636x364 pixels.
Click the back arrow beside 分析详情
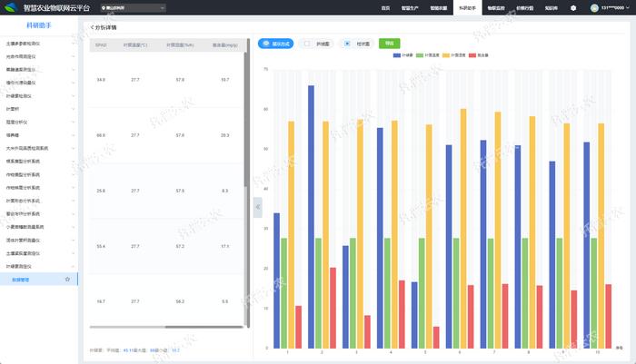click(x=93, y=27)
